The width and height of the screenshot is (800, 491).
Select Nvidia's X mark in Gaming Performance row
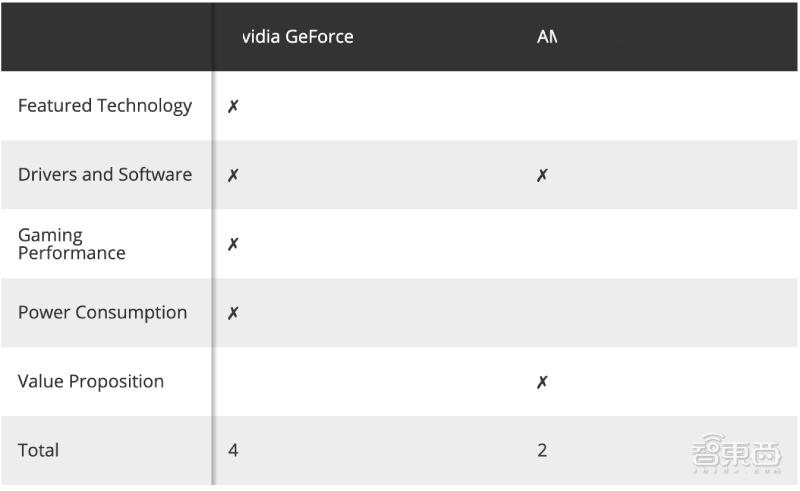[233, 244]
